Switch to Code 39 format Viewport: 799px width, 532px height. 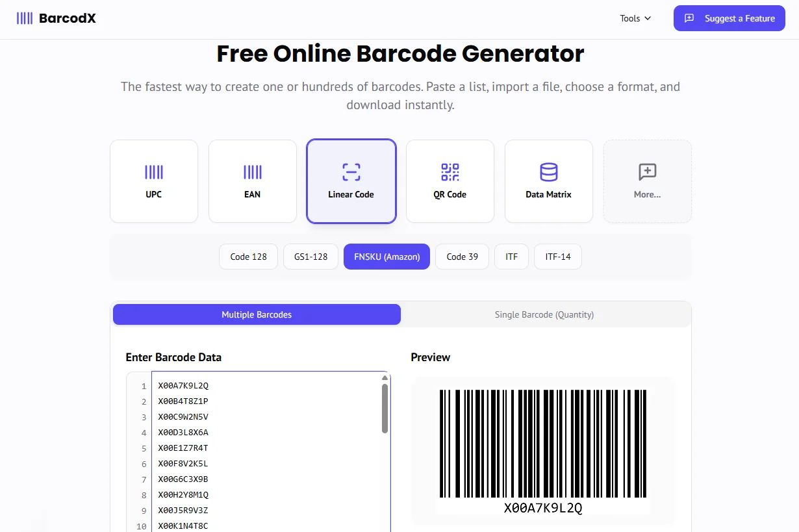coord(462,257)
